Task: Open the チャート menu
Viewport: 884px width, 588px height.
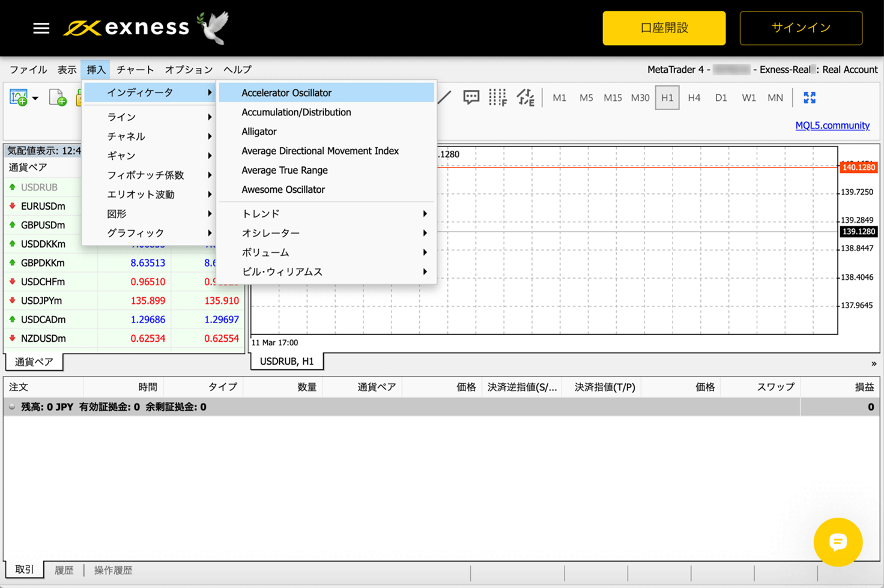Action: click(135, 69)
